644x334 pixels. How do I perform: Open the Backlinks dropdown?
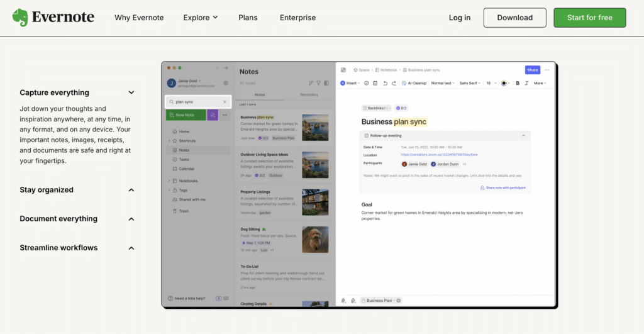377,108
